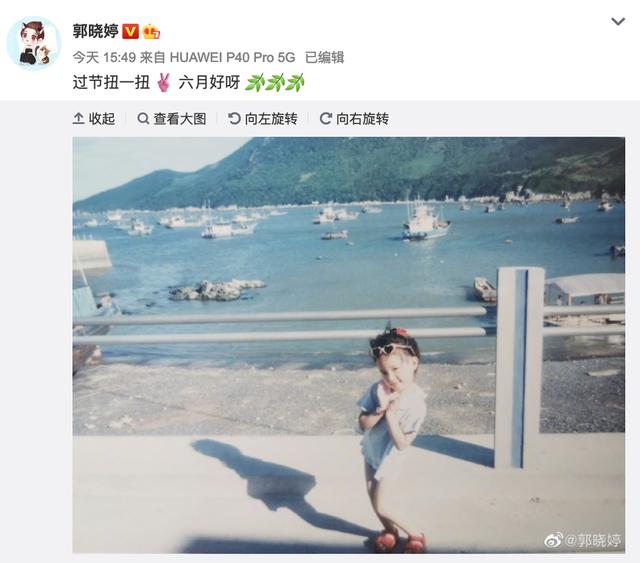Image resolution: width=640 pixels, height=563 pixels.
Task: Click the magnifier icon for large view
Action: (x=143, y=119)
